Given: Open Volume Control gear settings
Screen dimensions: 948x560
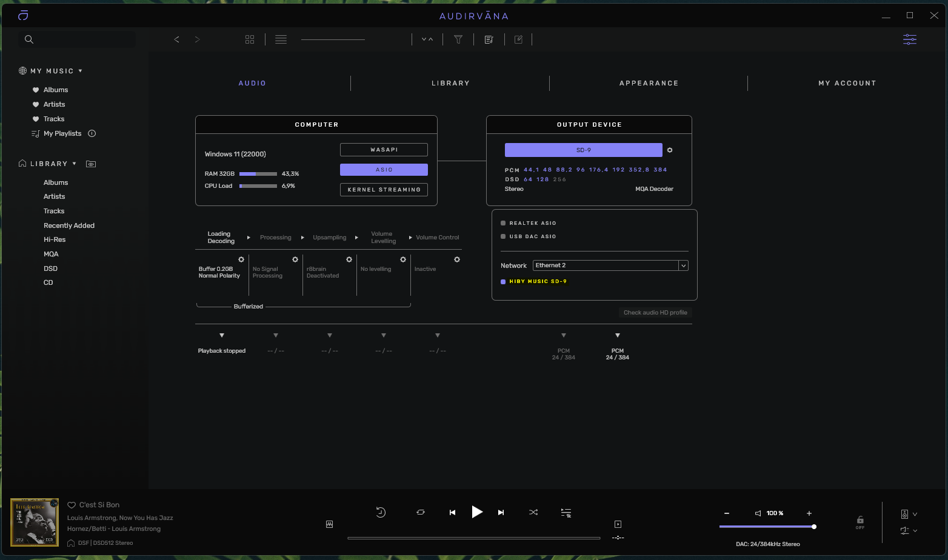Looking at the screenshot, I should pyautogui.click(x=457, y=259).
